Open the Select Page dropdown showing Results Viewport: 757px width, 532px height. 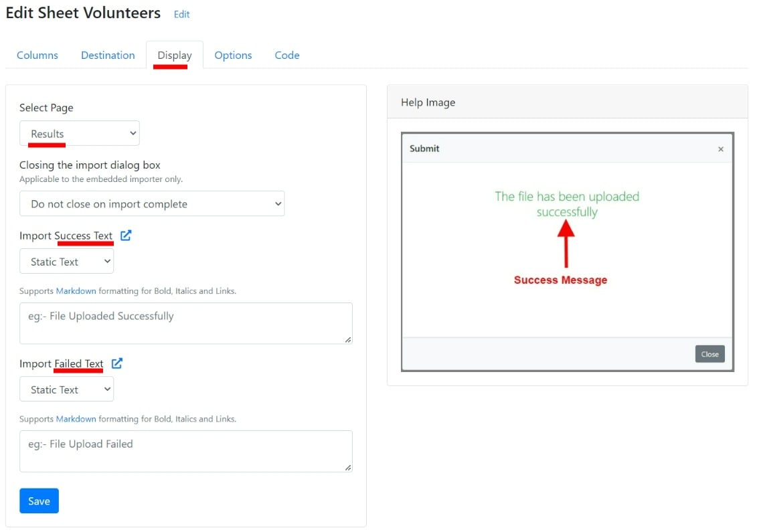(x=80, y=133)
